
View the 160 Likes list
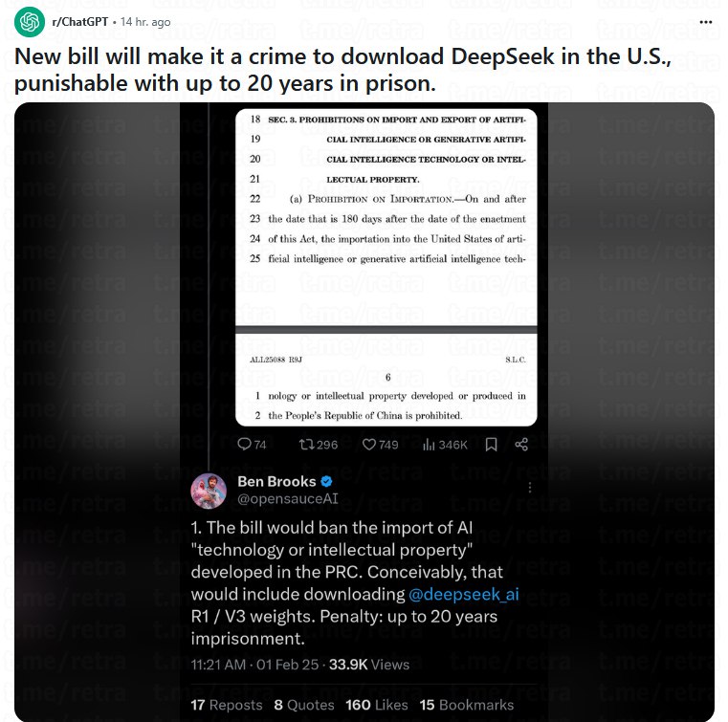click(x=377, y=705)
